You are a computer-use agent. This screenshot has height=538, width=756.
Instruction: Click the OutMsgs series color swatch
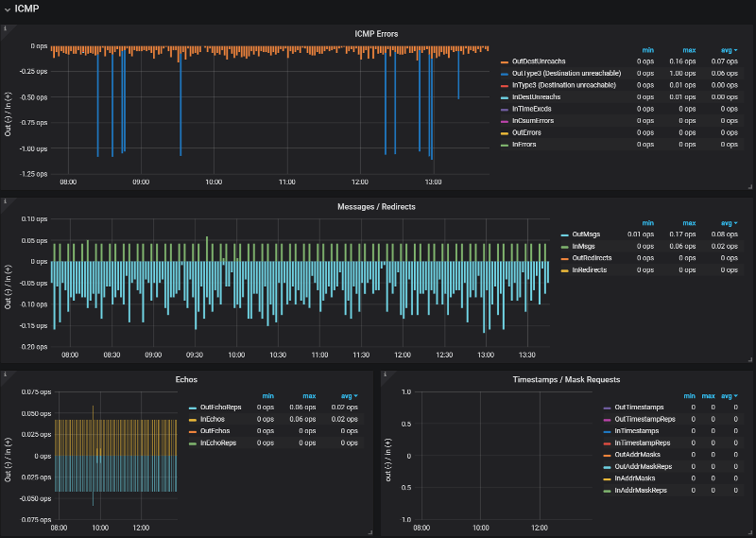[x=564, y=235]
